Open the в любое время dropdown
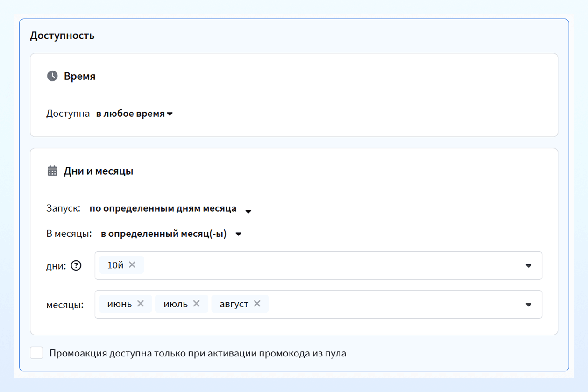 135,114
